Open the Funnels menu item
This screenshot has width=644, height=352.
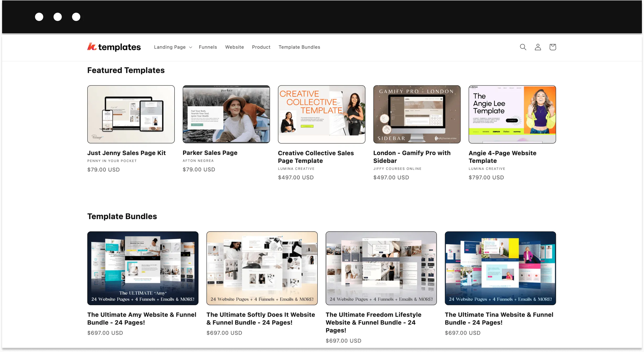[x=208, y=47]
